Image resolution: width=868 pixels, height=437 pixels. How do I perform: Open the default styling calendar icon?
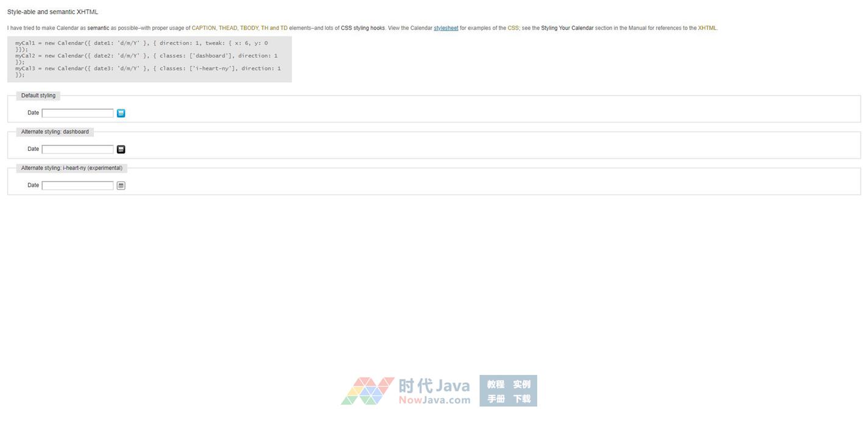tap(121, 113)
